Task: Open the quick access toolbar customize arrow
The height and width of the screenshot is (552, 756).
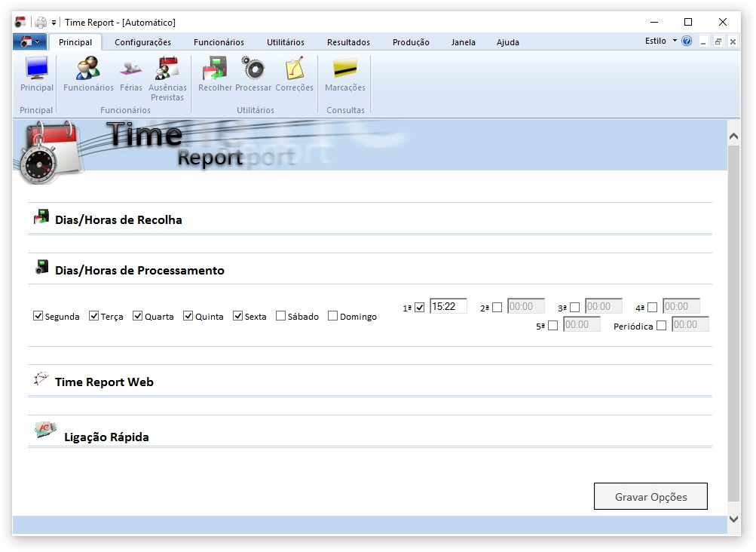Action: 54,23
